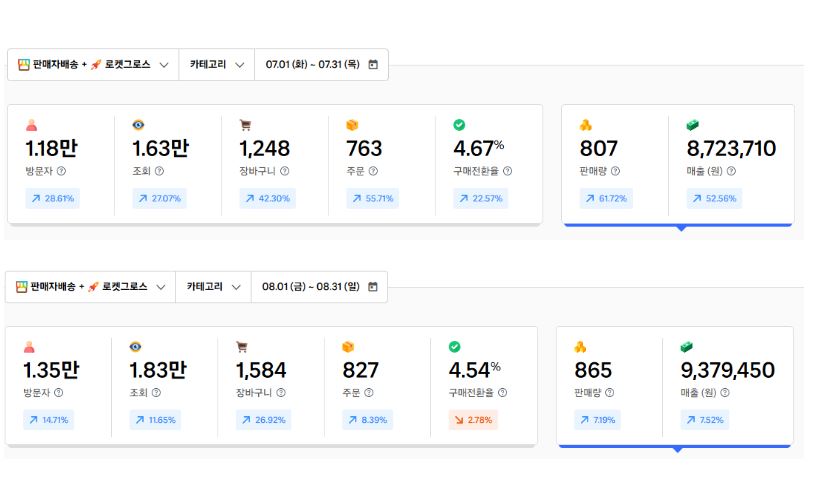The width and height of the screenshot is (831, 477).
Task: Open date range picker 07.01 ~ 07.31
Action: click(321, 65)
